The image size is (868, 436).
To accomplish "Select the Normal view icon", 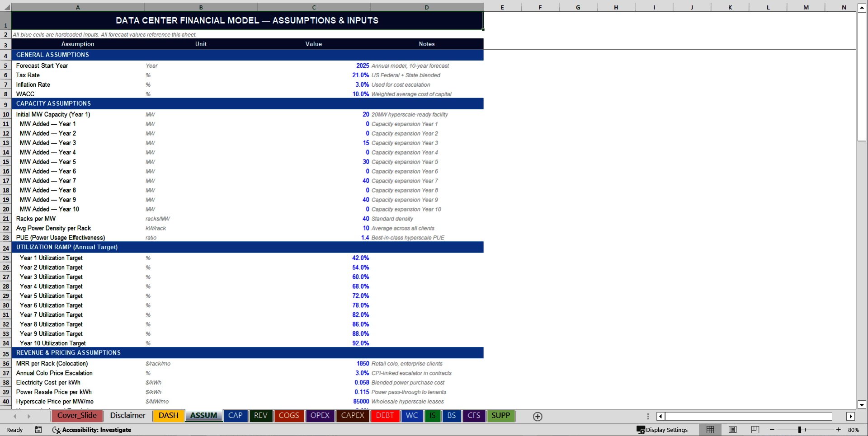I will point(710,430).
